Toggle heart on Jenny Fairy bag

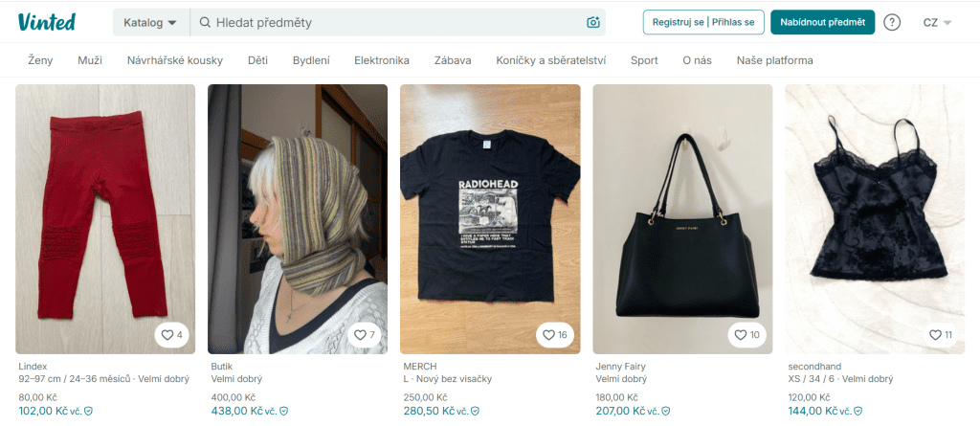(x=747, y=335)
